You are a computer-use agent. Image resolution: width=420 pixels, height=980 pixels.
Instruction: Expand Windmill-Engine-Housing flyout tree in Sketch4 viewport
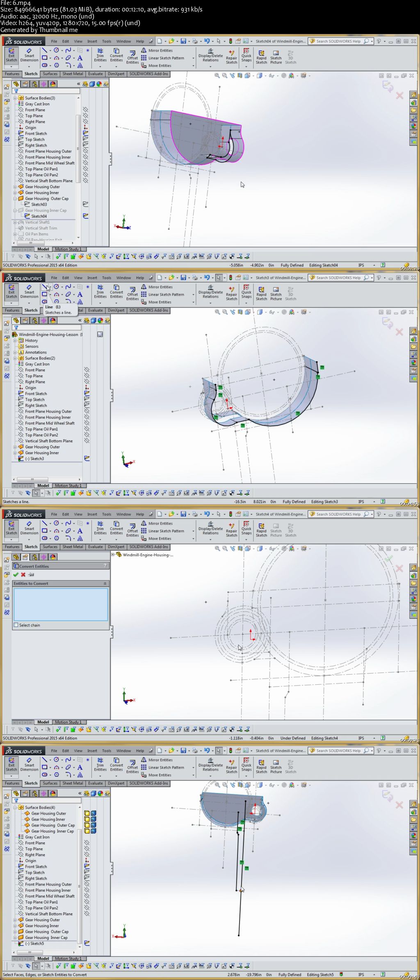113,555
